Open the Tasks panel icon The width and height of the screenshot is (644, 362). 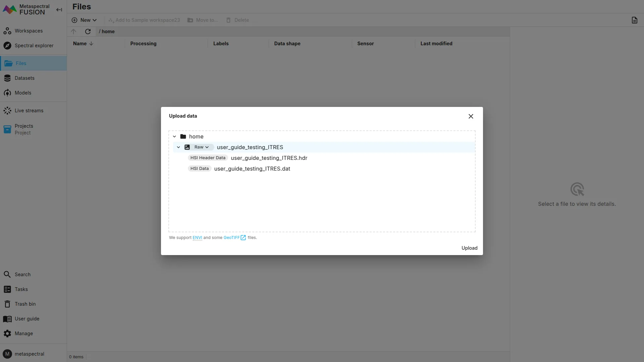[7, 289]
